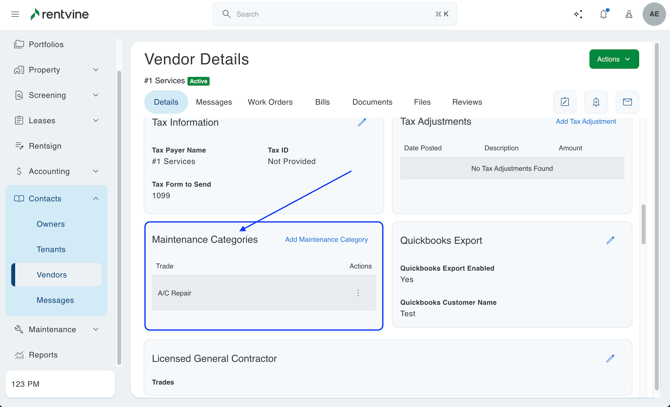Click the AI sparkle assistant icon
The width and height of the screenshot is (670, 407).
click(x=578, y=14)
